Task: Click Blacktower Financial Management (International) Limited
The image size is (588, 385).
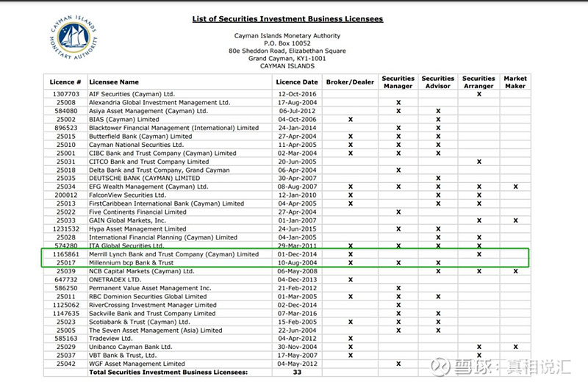Action: pyautogui.click(x=173, y=128)
